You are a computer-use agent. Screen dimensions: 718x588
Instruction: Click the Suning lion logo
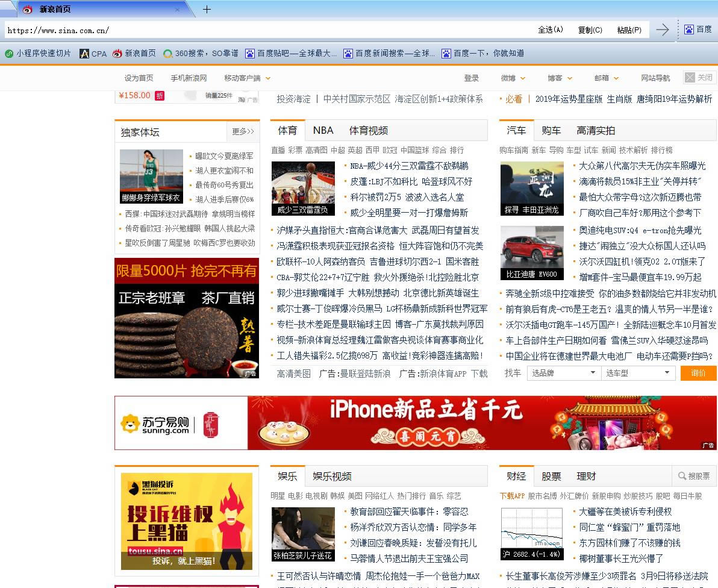click(130, 424)
